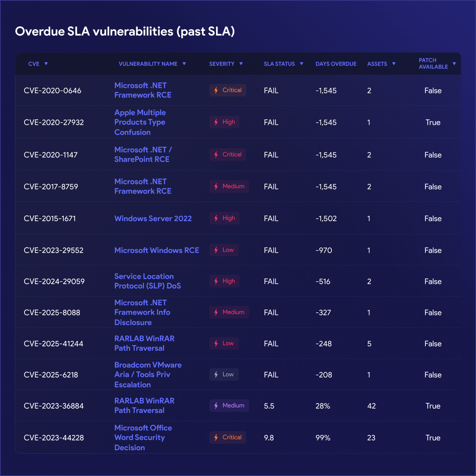Open the Windows Server 2022 vulnerability link
The width and height of the screenshot is (476, 476).
(153, 219)
